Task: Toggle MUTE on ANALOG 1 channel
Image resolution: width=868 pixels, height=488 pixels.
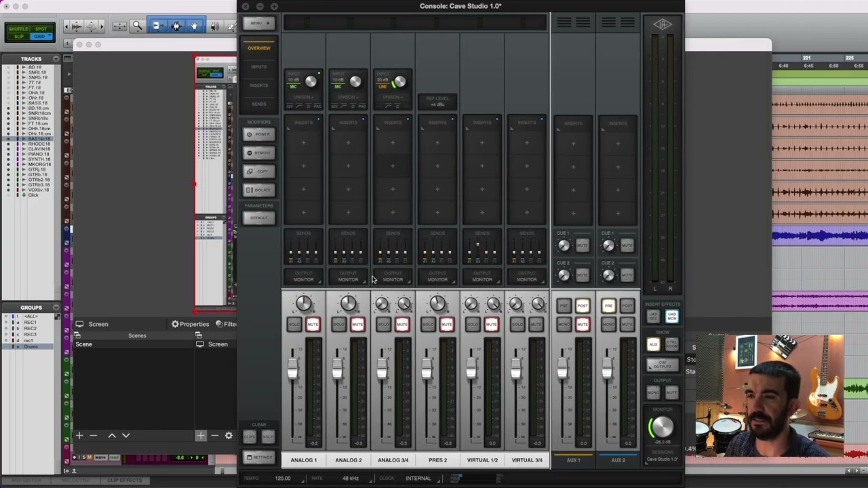Action: tap(313, 325)
